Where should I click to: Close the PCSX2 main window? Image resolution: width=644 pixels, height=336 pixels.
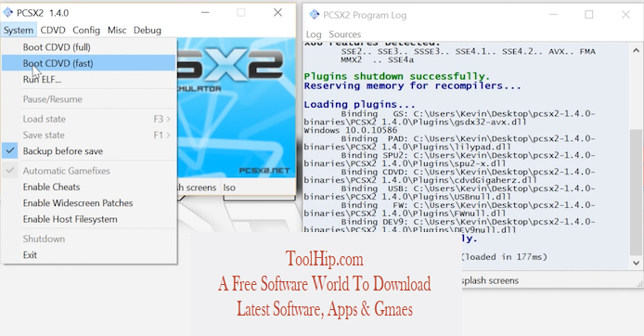point(278,13)
